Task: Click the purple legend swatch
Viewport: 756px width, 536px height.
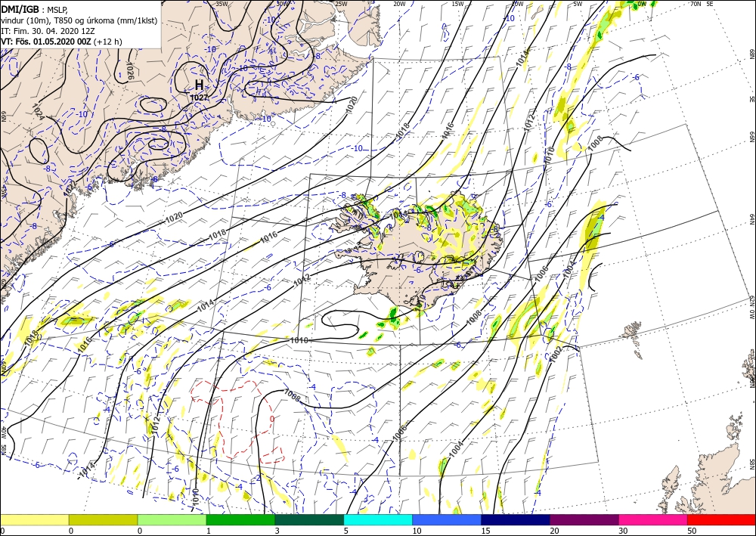Action: coord(584,519)
